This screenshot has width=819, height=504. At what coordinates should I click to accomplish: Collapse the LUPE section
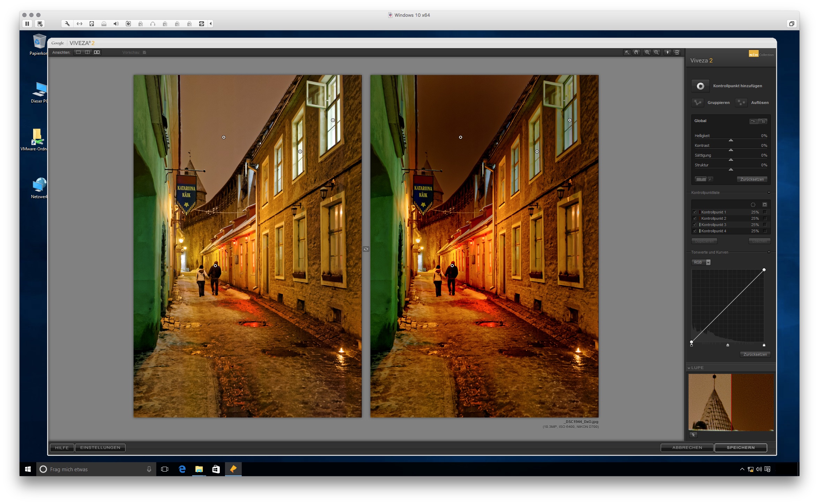(689, 368)
